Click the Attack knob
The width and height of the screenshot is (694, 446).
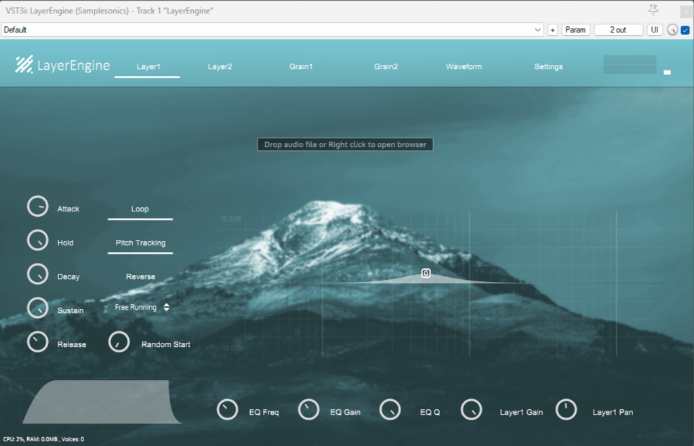[37, 207]
